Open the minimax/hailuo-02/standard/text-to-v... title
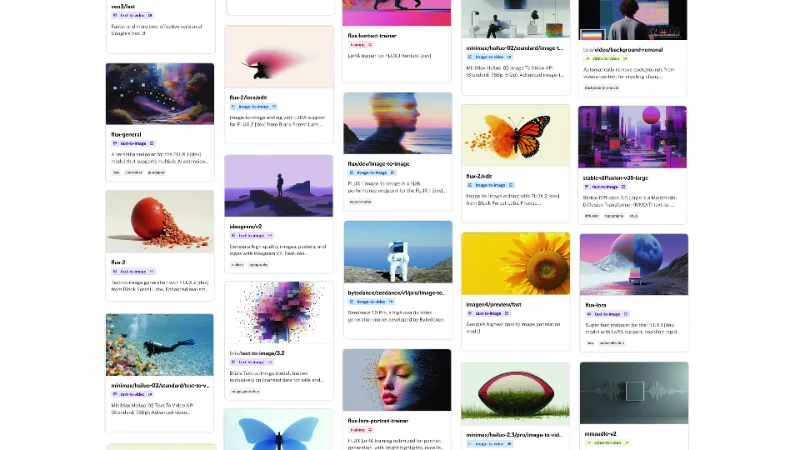 pos(160,386)
